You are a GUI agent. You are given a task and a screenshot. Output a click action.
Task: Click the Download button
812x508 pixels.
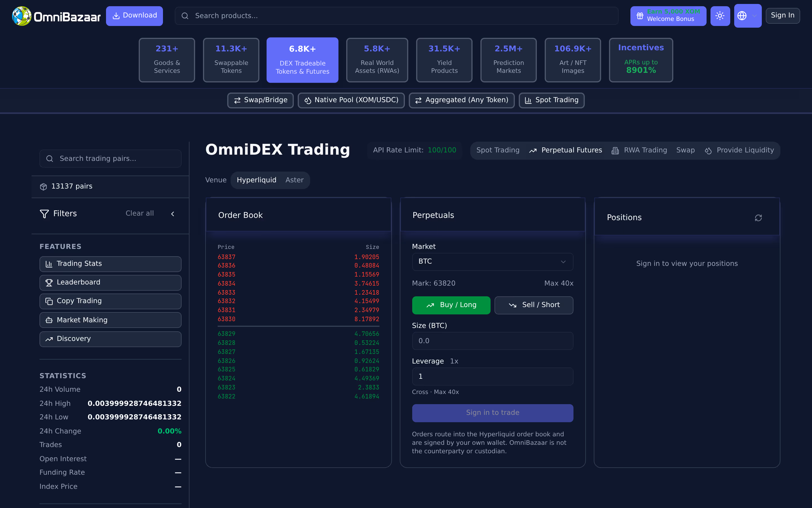coord(134,16)
